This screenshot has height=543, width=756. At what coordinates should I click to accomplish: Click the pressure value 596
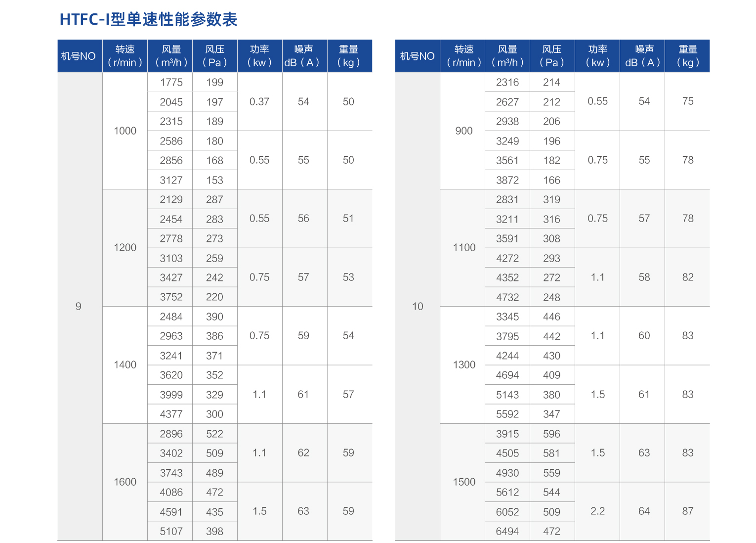click(551, 434)
